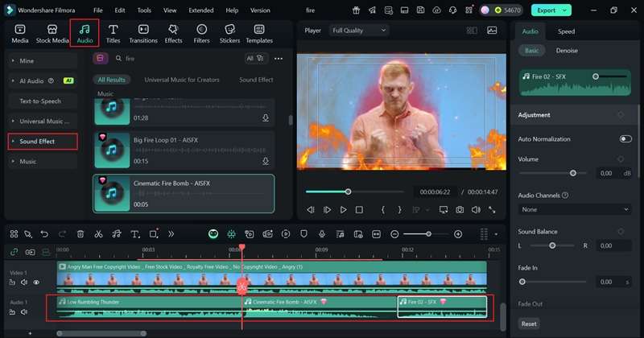Click the player volume speaker icon
Image resolution: width=644 pixels, height=338 pixels.
coord(476,210)
